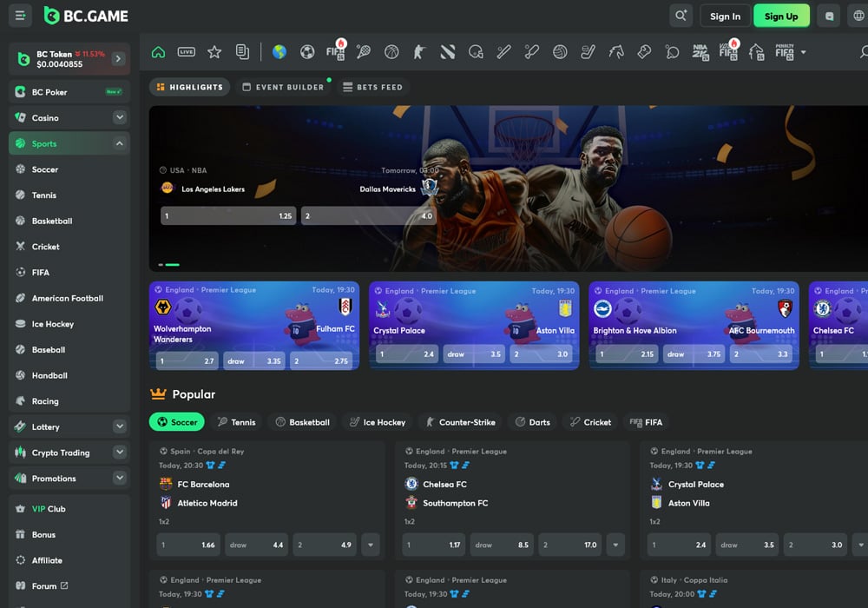Open the FIFA Penalty dropdown arrow

(x=803, y=52)
